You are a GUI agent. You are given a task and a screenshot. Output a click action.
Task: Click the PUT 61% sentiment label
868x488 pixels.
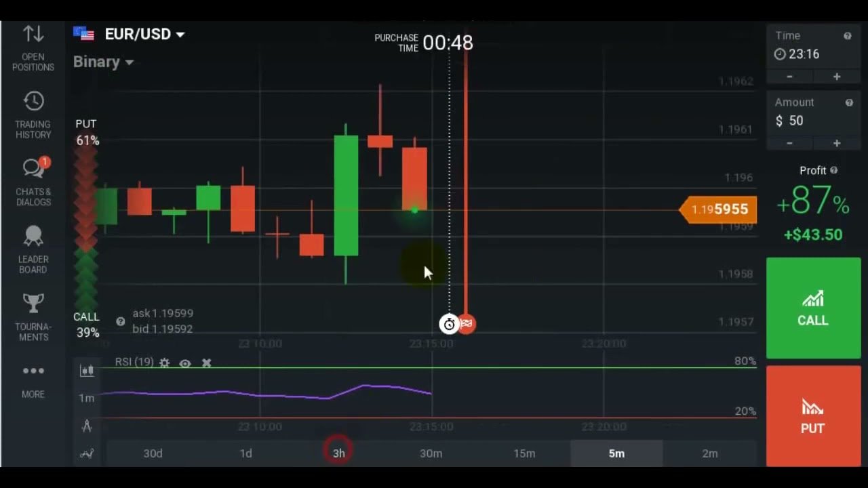(87, 132)
